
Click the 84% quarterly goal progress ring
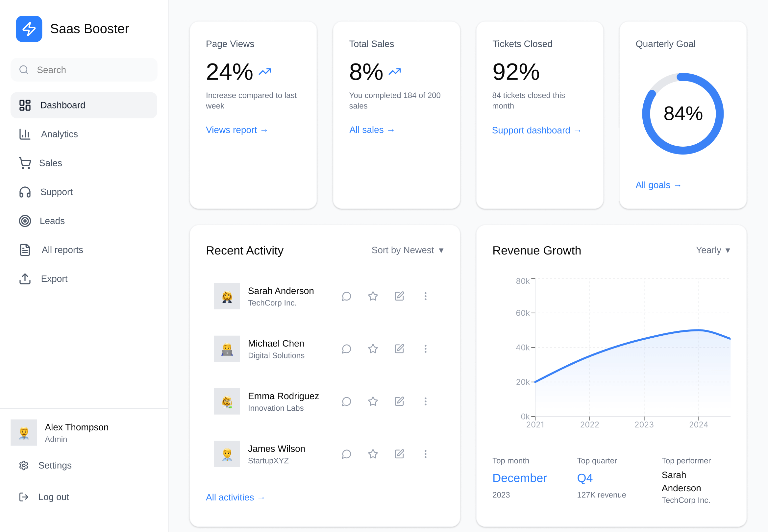tap(682, 113)
